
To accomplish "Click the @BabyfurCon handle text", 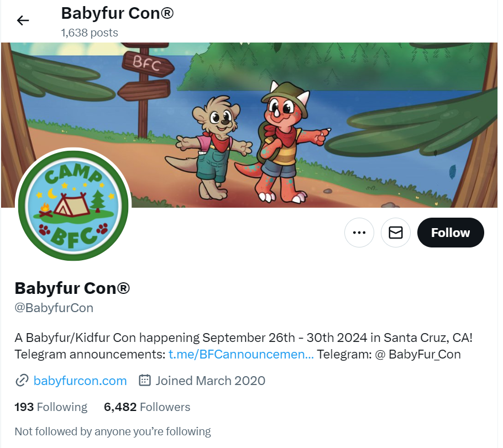I will point(54,308).
